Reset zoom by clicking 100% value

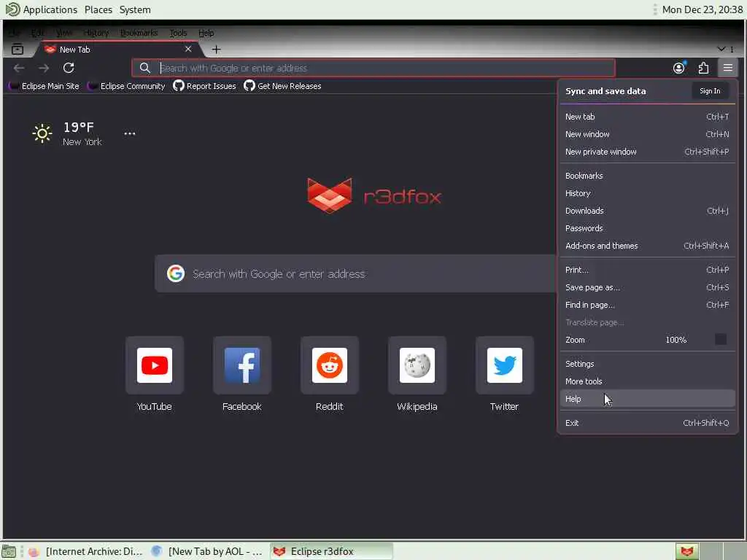coord(676,340)
